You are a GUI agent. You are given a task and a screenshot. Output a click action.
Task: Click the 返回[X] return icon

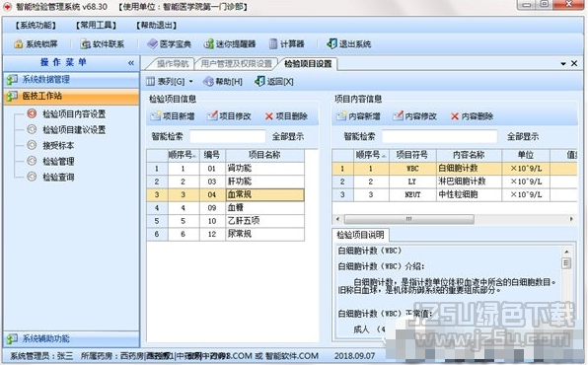coord(259,81)
